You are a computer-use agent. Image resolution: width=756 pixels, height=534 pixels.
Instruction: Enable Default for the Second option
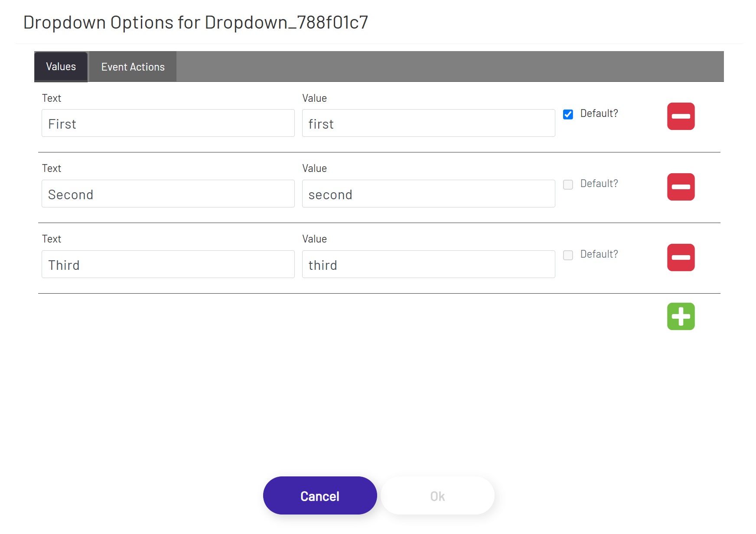point(568,184)
